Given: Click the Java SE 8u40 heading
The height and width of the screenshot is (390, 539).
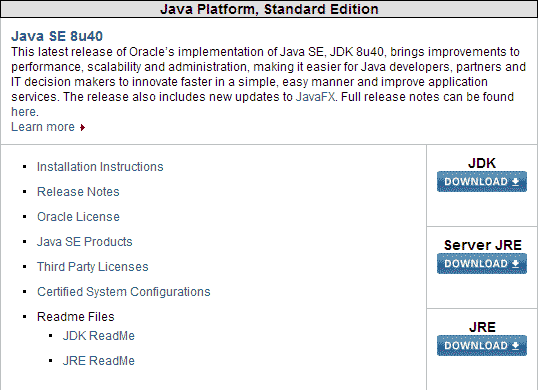Looking at the screenshot, I should pyautogui.click(x=57, y=36).
